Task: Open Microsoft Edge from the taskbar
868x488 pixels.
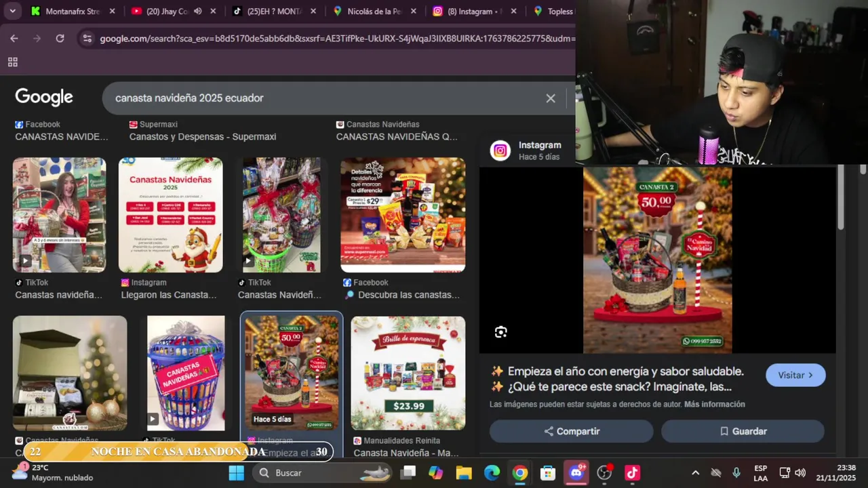Action: (x=492, y=472)
